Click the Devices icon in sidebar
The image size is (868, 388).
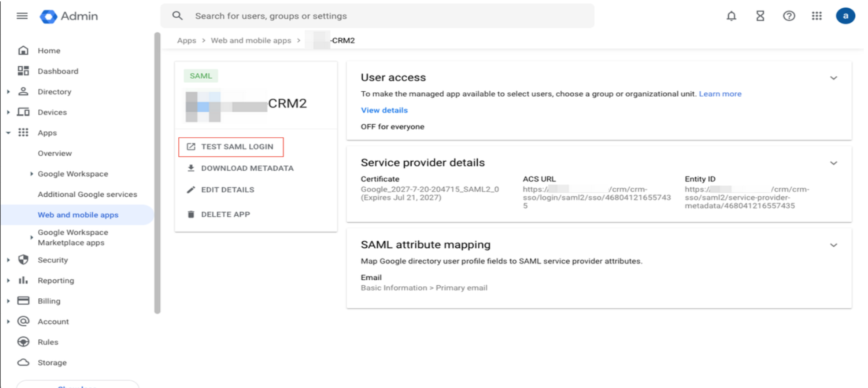[23, 112]
